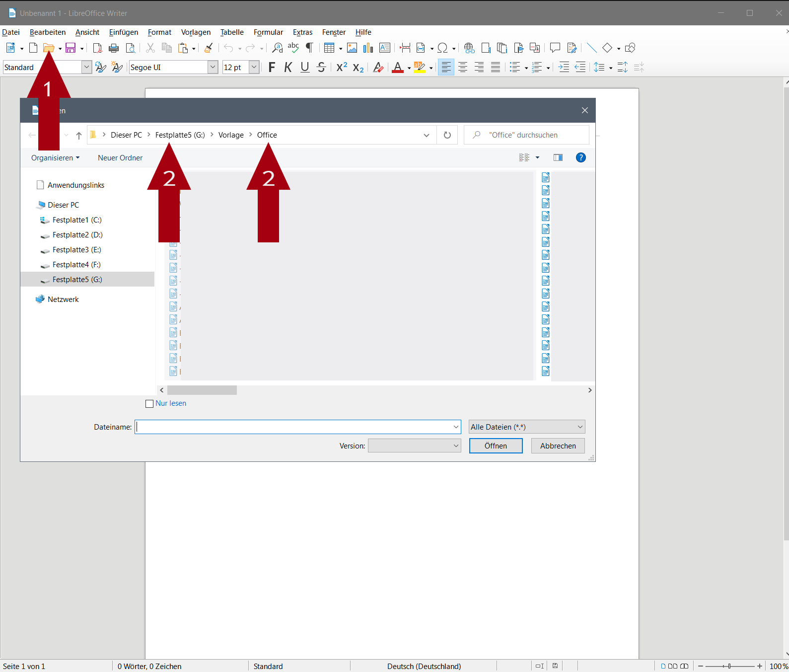Open the Alle Dateien file type dropdown
Screen dimensions: 789x672
click(527, 427)
